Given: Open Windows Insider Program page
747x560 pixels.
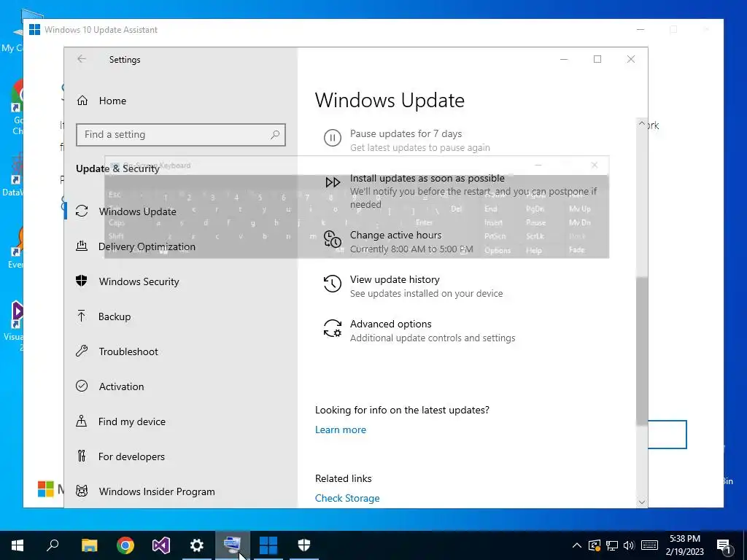Looking at the screenshot, I should (x=181, y=491).
